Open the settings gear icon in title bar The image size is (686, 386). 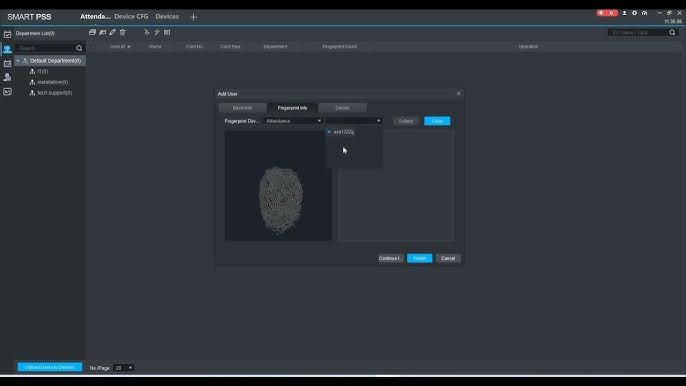(x=634, y=13)
